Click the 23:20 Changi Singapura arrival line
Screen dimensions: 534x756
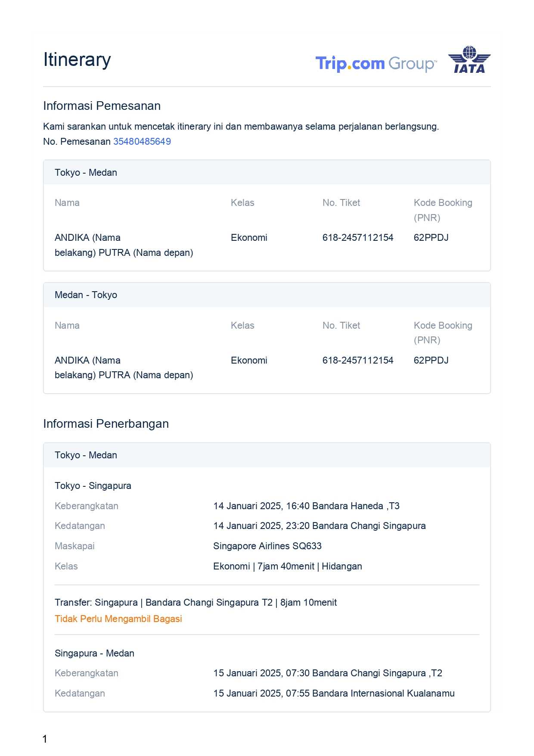pyautogui.click(x=319, y=526)
